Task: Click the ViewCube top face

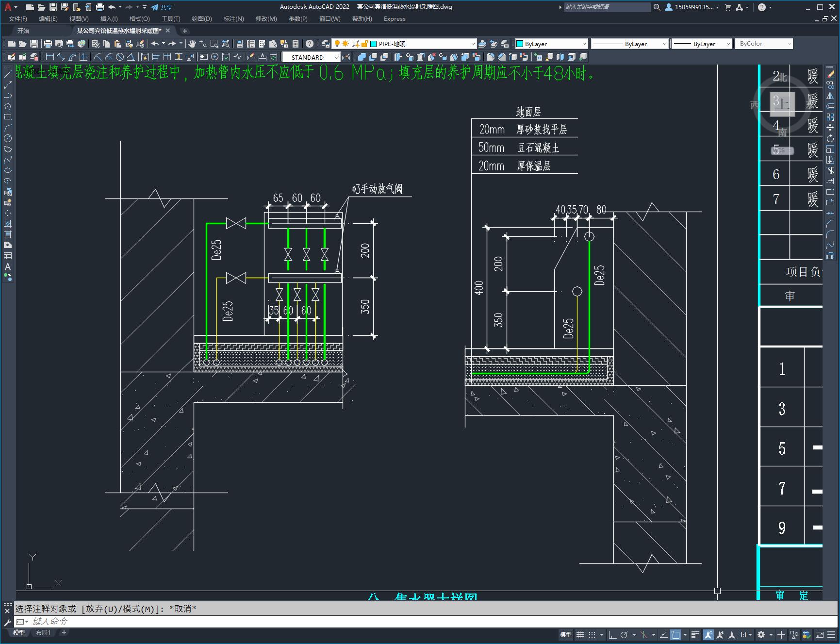Action: (x=783, y=103)
